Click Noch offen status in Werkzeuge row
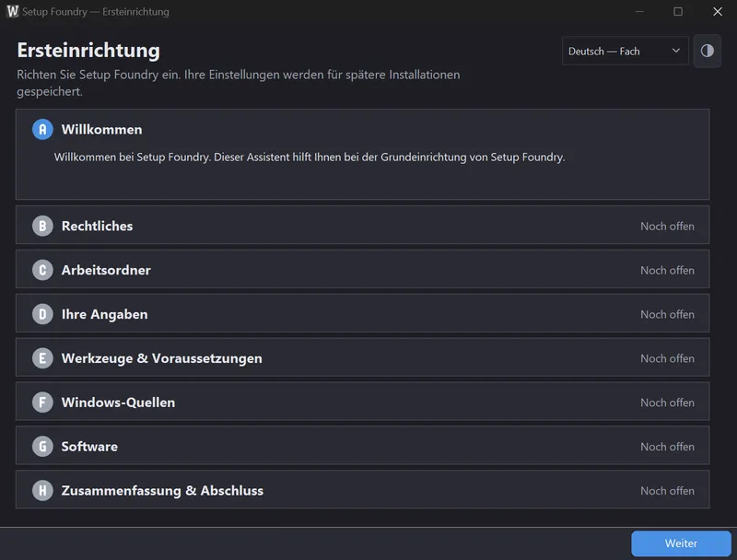The width and height of the screenshot is (737, 560). click(667, 358)
